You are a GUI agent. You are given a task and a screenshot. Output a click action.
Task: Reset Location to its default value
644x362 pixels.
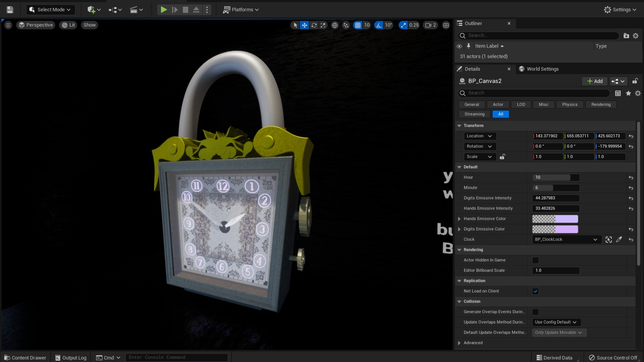click(631, 136)
